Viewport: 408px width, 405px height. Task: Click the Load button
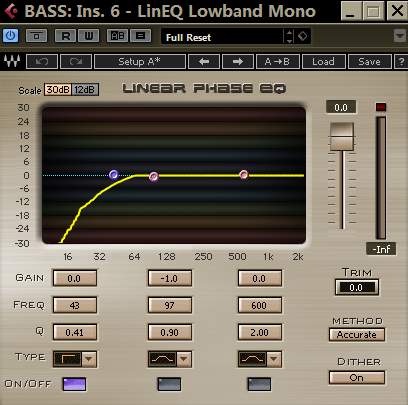tap(323, 62)
